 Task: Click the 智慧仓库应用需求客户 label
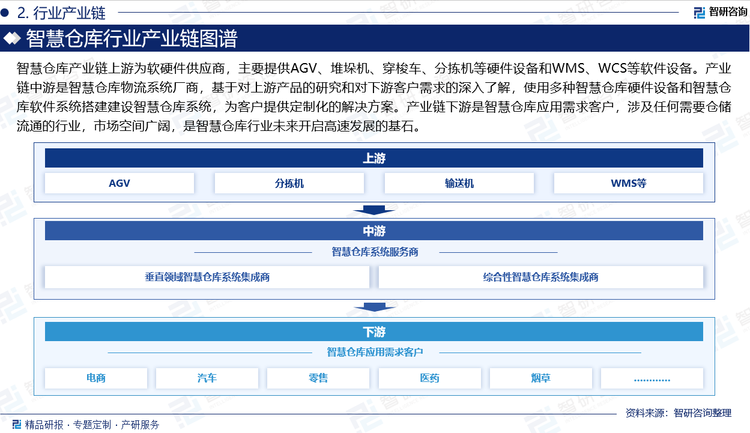click(375, 352)
